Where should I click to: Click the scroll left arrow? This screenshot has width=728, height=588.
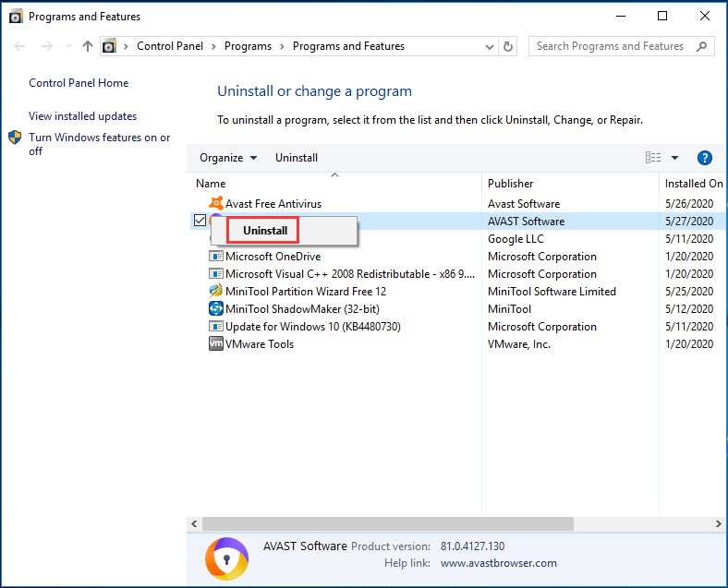pyautogui.click(x=194, y=523)
